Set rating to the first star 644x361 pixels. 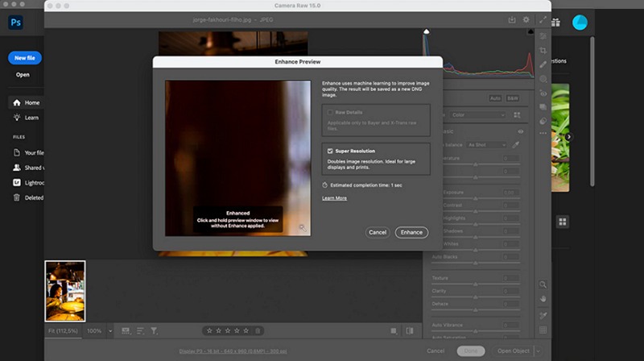[x=209, y=330]
